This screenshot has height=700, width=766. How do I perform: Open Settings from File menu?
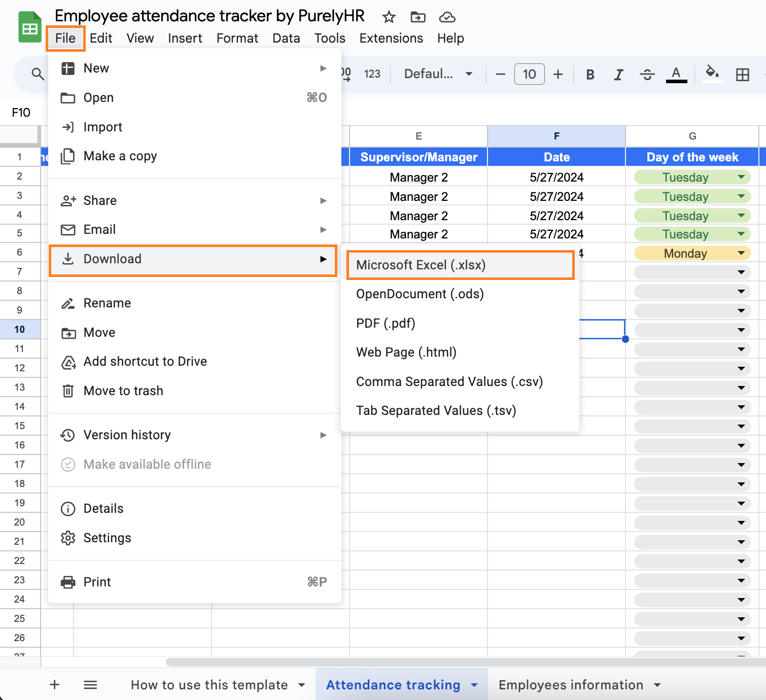pyautogui.click(x=195, y=538)
